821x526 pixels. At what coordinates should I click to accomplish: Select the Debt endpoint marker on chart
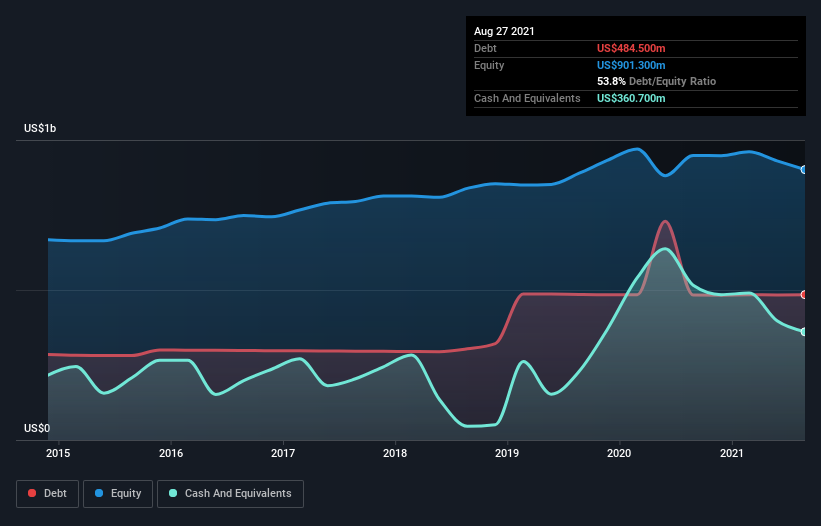804,295
